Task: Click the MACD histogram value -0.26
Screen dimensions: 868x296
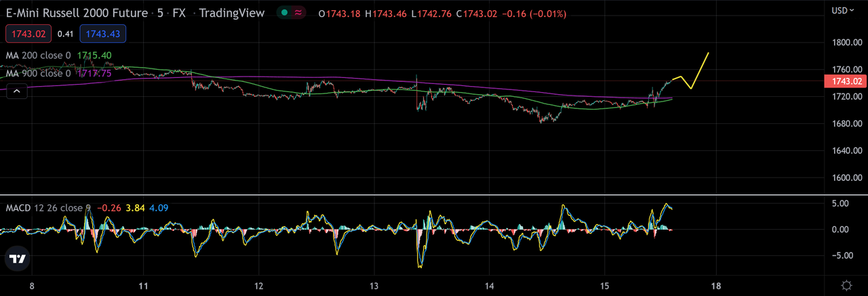Action: coord(109,208)
